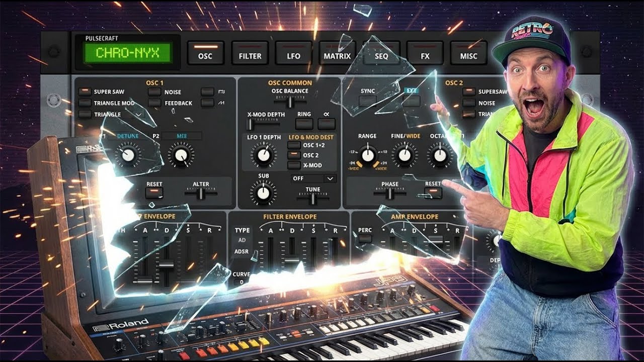Toggle the button under the alpha symbol

326,124
